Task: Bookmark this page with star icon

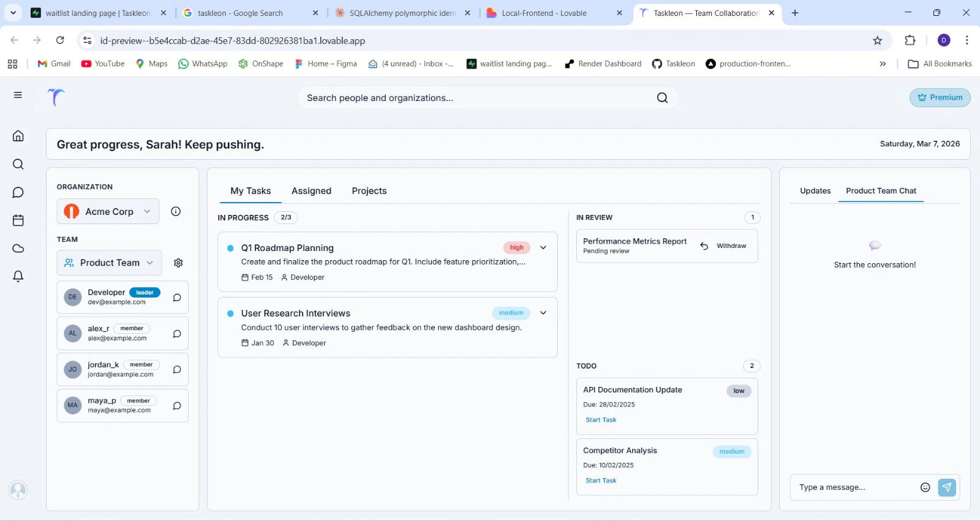Action: pyautogui.click(x=878, y=40)
